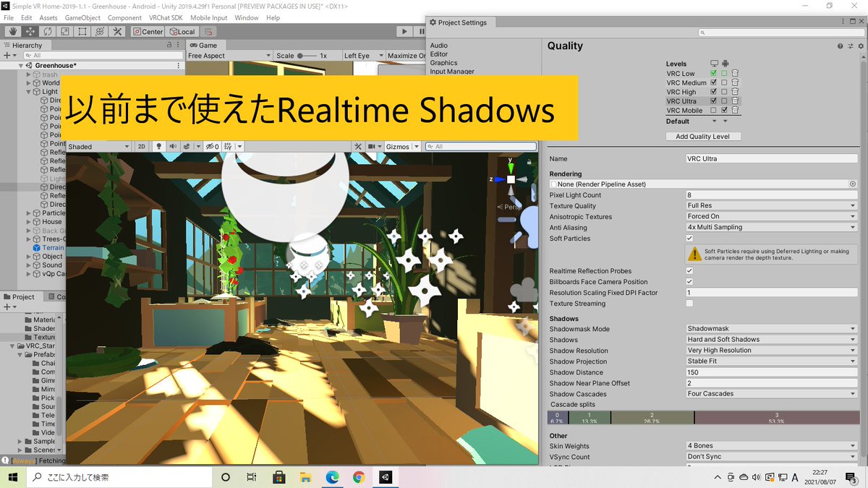
Task: Click cascade split segment 3
Action: pos(777,417)
